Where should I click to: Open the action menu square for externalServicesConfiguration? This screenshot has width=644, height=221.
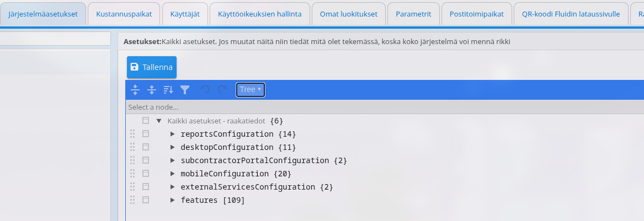click(x=146, y=187)
